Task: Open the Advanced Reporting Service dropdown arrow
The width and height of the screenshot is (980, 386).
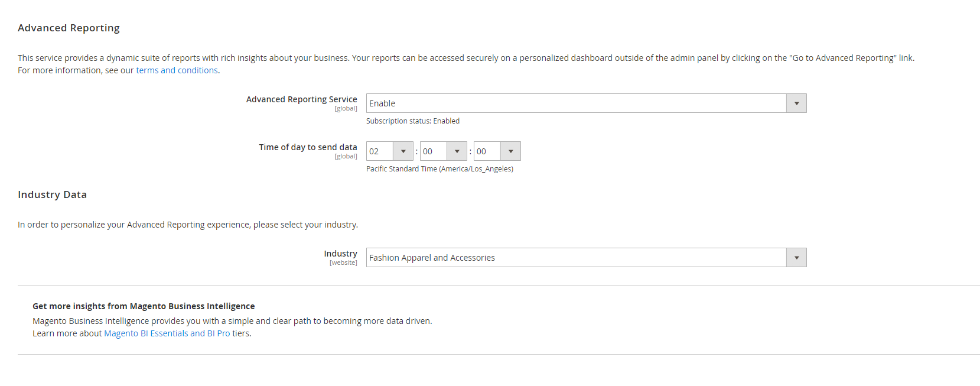Action: (x=796, y=103)
